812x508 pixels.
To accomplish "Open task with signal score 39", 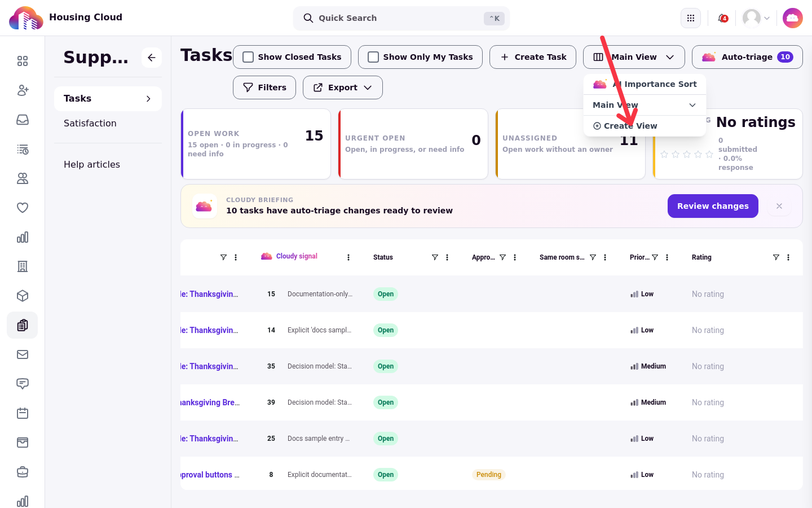I will point(210,402).
